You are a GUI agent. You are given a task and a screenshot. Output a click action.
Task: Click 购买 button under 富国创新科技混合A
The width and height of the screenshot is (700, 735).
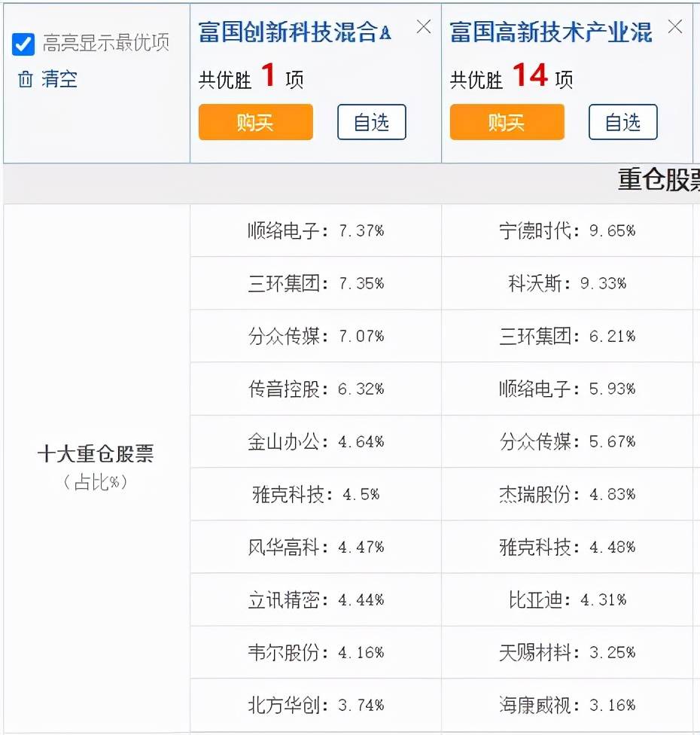coord(255,122)
